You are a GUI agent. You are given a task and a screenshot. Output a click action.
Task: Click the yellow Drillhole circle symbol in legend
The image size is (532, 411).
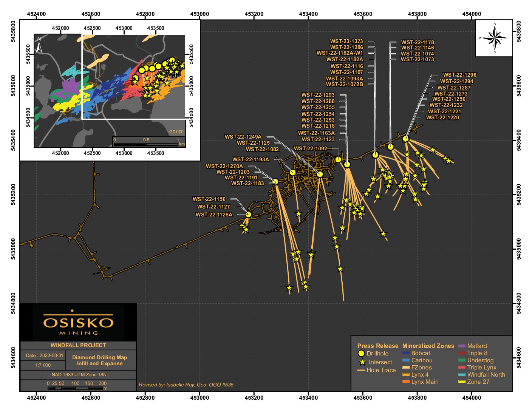click(361, 354)
